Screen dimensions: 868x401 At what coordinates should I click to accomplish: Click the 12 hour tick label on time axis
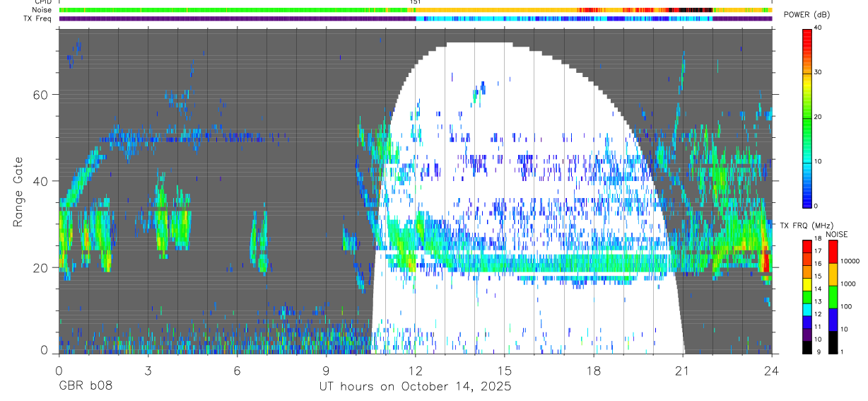coord(415,370)
